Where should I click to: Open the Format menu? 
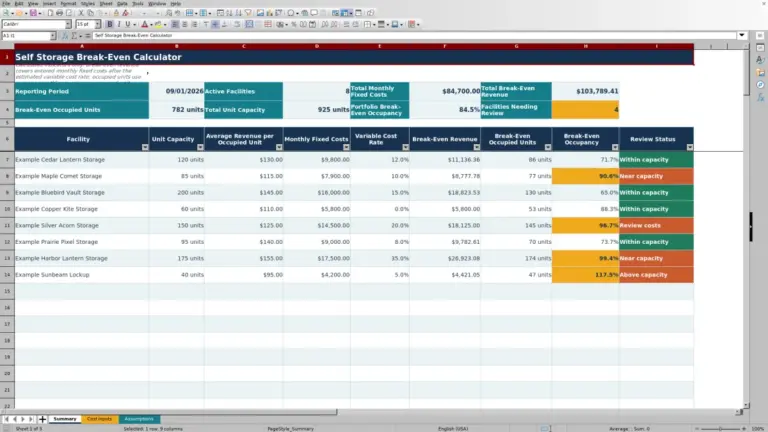[x=68, y=3]
